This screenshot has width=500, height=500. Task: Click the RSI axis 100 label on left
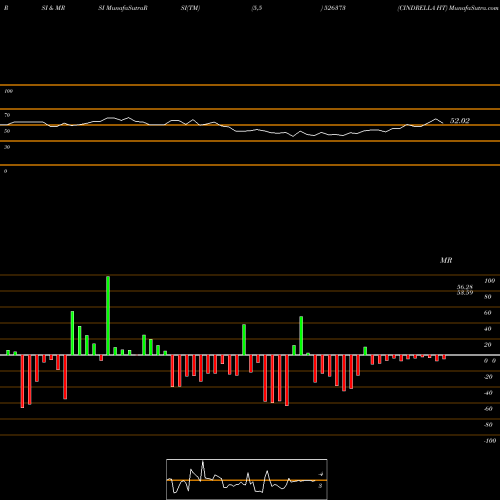[8, 91]
